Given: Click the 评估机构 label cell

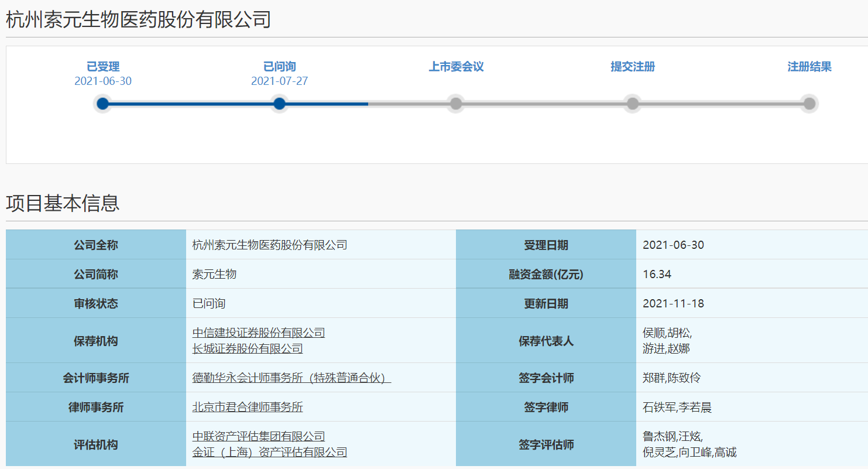Looking at the screenshot, I should pyautogui.click(x=96, y=444).
